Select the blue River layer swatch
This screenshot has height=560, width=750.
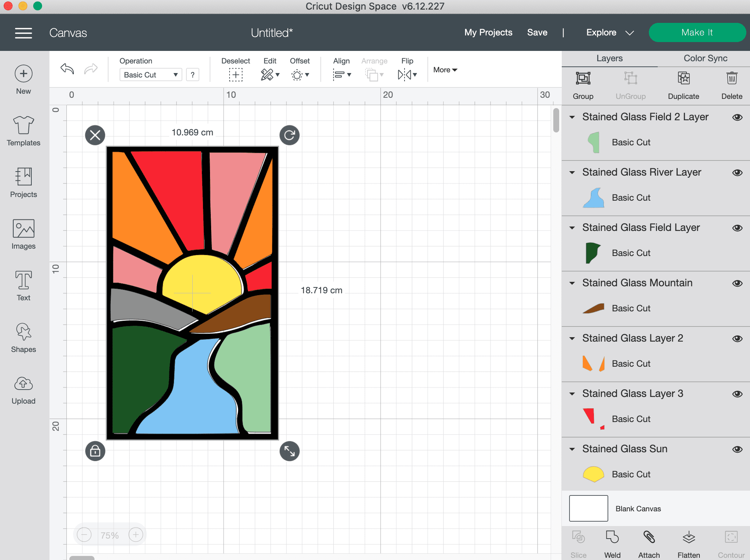pos(594,198)
